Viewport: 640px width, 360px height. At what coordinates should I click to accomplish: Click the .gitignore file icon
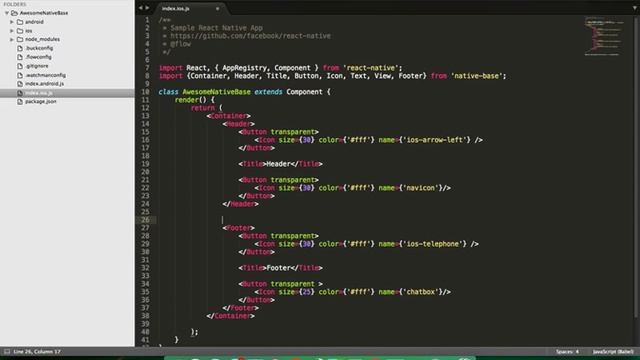20,66
